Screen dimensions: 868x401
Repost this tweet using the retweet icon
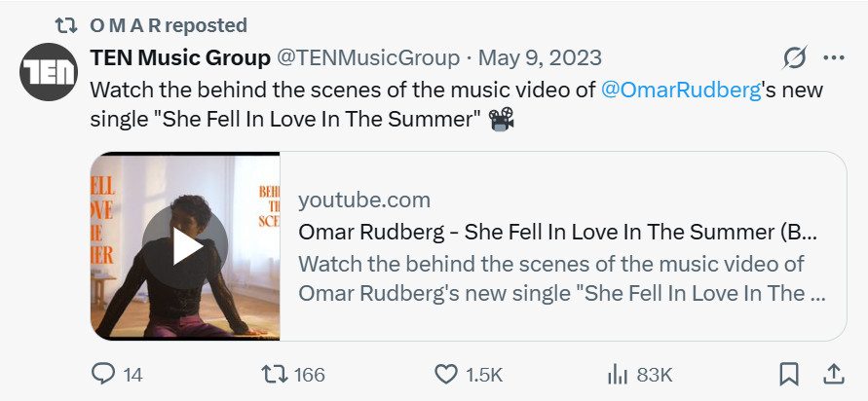(274, 374)
